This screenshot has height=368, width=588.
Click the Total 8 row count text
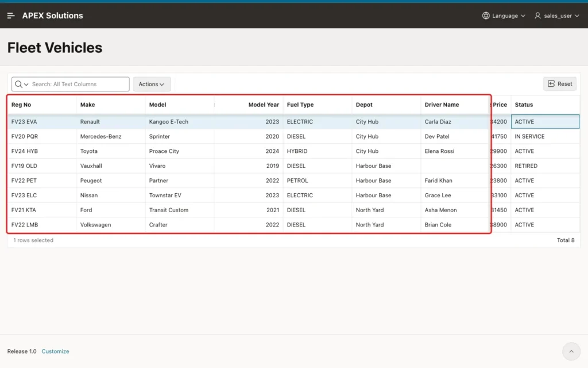(566, 240)
